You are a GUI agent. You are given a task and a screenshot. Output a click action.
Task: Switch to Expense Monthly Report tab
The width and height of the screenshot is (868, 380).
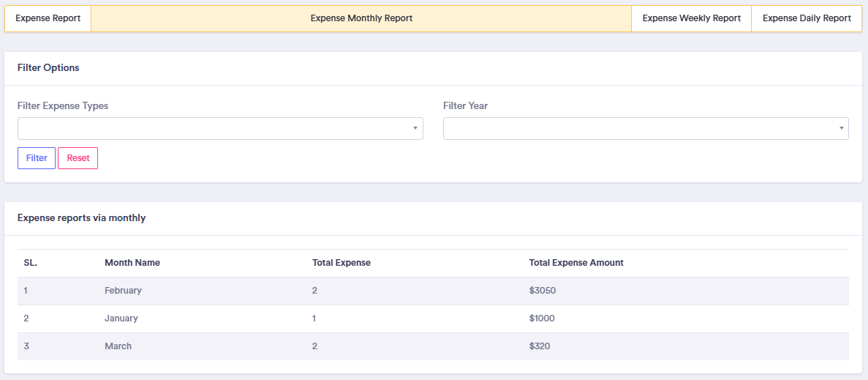click(x=361, y=18)
